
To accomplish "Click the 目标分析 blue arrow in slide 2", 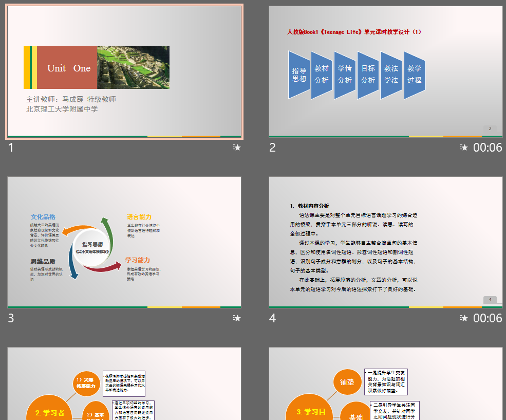I will coord(368,75).
